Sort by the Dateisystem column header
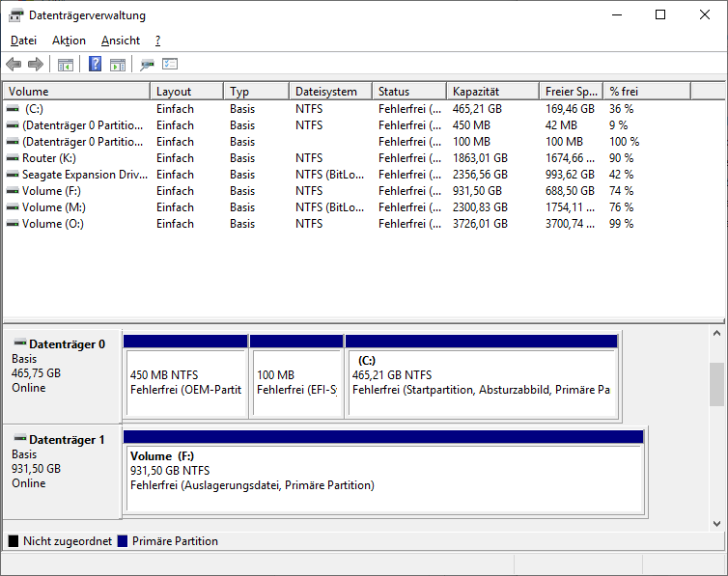Screen dimensions: 728x576 331,92
